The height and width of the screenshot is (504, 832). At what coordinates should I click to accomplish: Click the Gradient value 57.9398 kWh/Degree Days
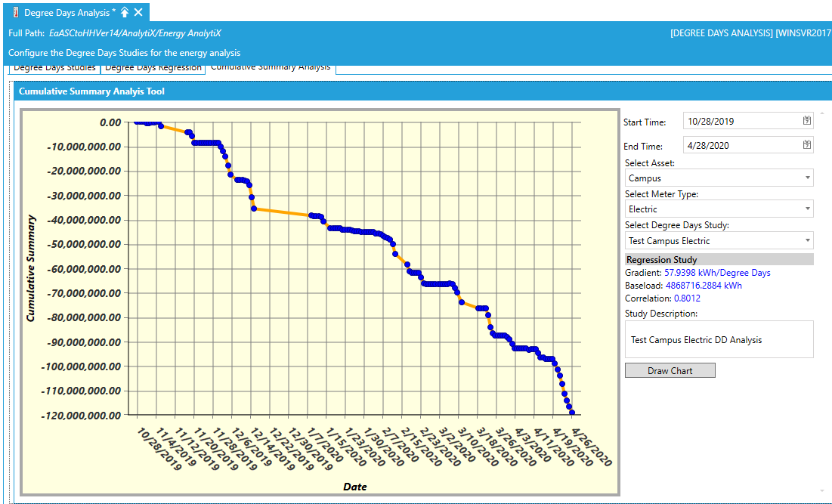(717, 273)
